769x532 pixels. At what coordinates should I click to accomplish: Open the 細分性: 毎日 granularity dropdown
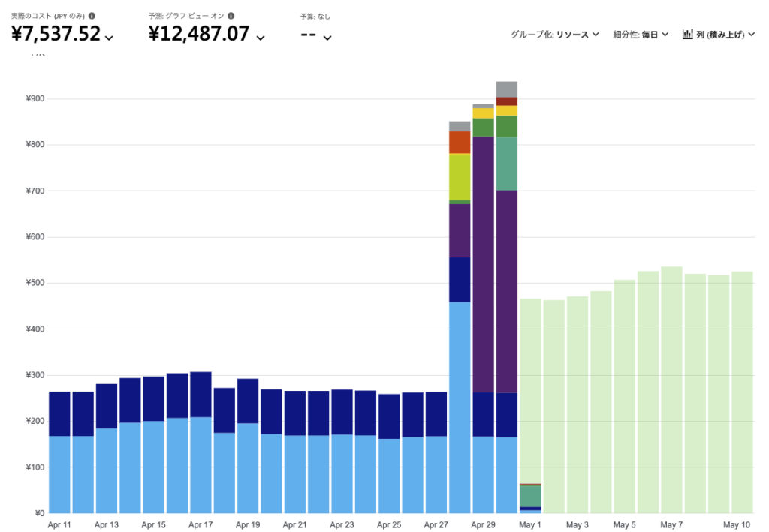point(640,34)
